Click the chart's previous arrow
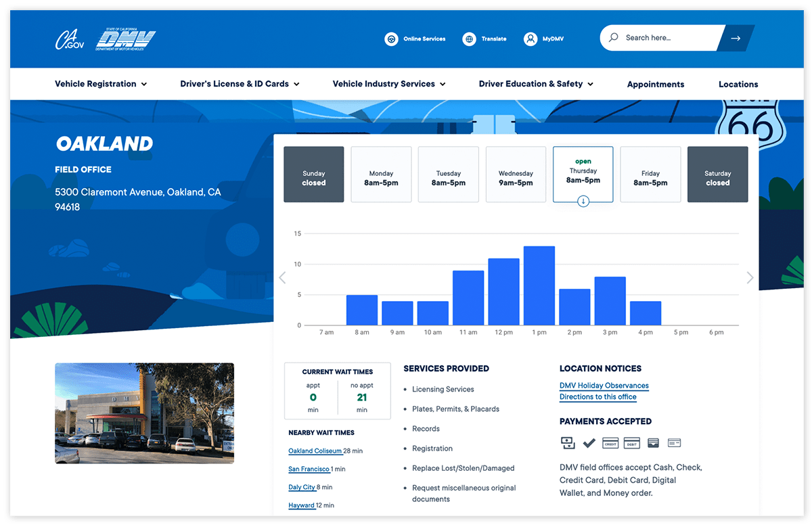The width and height of the screenshot is (812, 527). [x=283, y=277]
